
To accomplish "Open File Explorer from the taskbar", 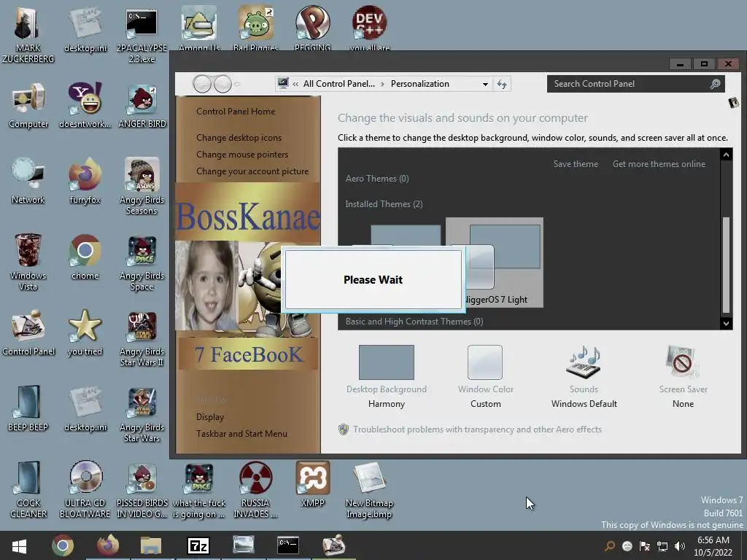I will (x=151, y=545).
